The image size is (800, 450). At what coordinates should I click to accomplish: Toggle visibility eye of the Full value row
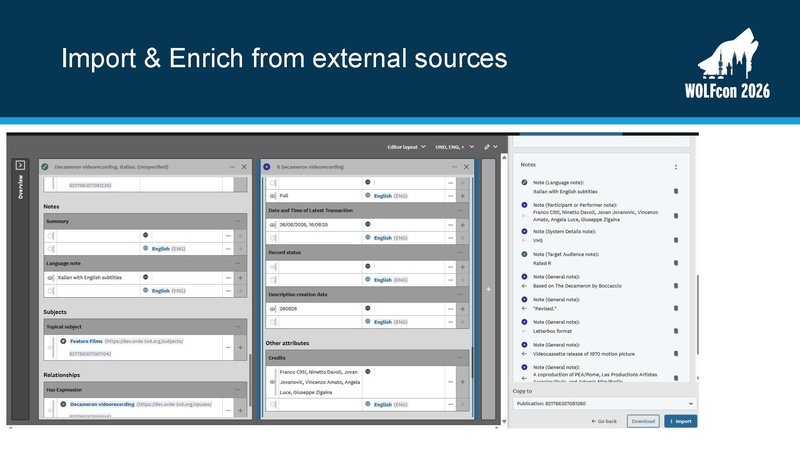click(x=272, y=196)
